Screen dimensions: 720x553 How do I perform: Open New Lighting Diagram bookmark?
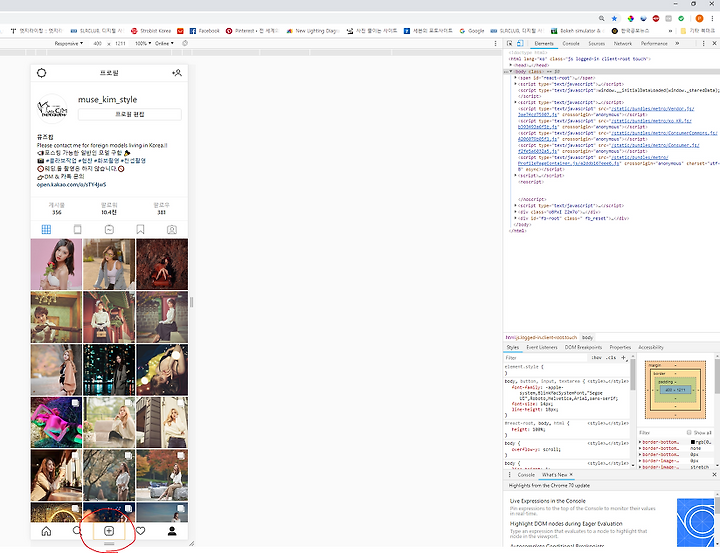point(313,31)
